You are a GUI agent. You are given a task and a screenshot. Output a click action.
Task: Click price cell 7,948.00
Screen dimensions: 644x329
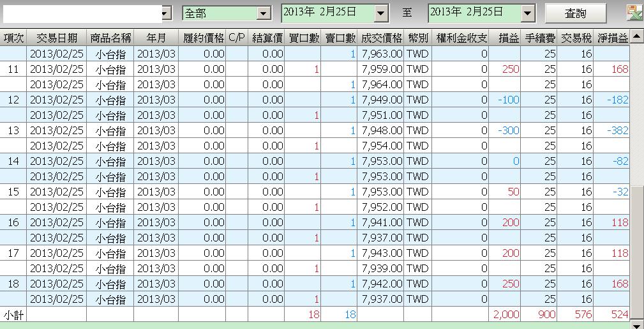[382, 130]
